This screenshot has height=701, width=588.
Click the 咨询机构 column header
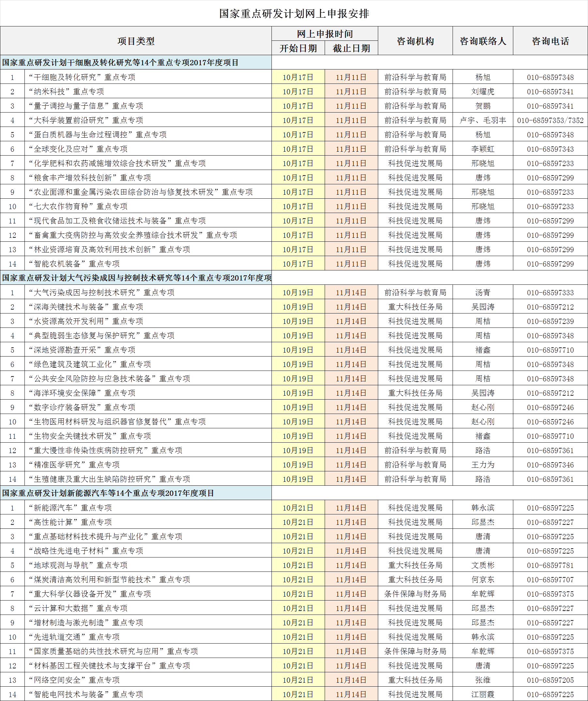coord(415,41)
